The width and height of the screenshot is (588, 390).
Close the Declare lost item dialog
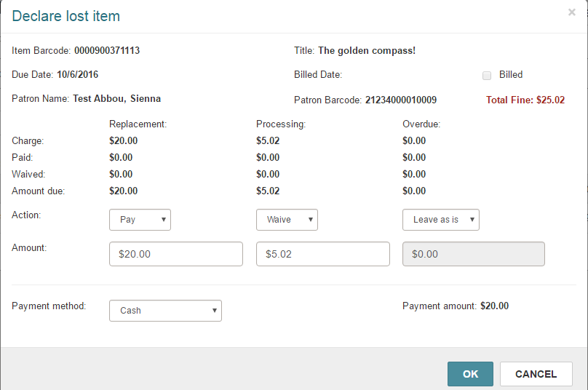tap(571, 12)
